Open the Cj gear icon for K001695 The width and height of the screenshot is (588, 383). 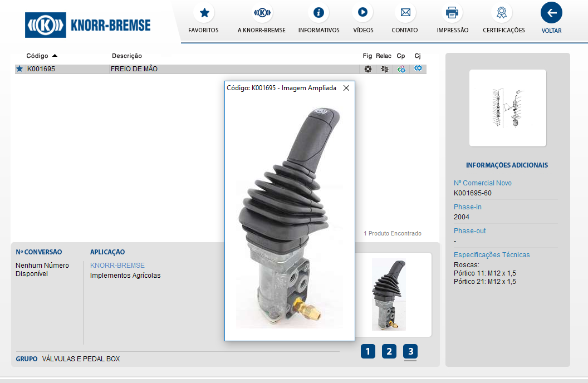coord(418,68)
